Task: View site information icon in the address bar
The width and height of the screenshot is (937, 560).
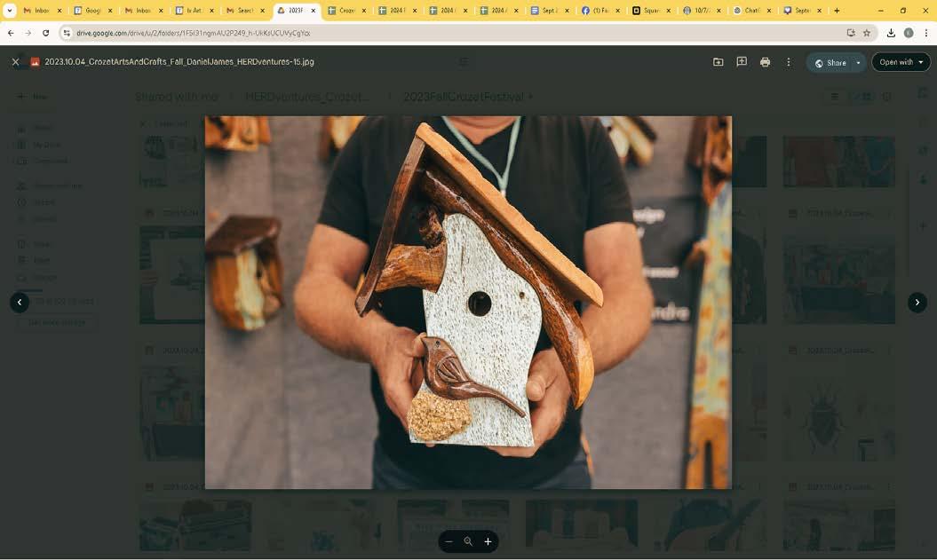Action: click(67, 33)
